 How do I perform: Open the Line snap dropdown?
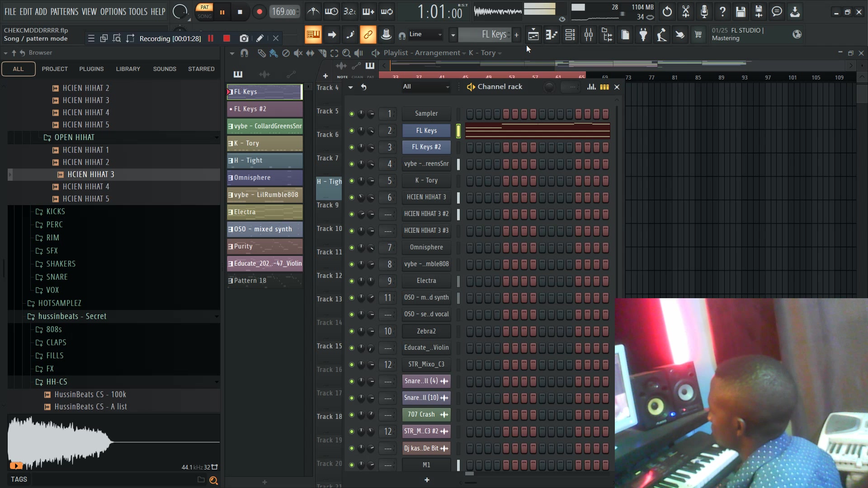pyautogui.click(x=425, y=34)
